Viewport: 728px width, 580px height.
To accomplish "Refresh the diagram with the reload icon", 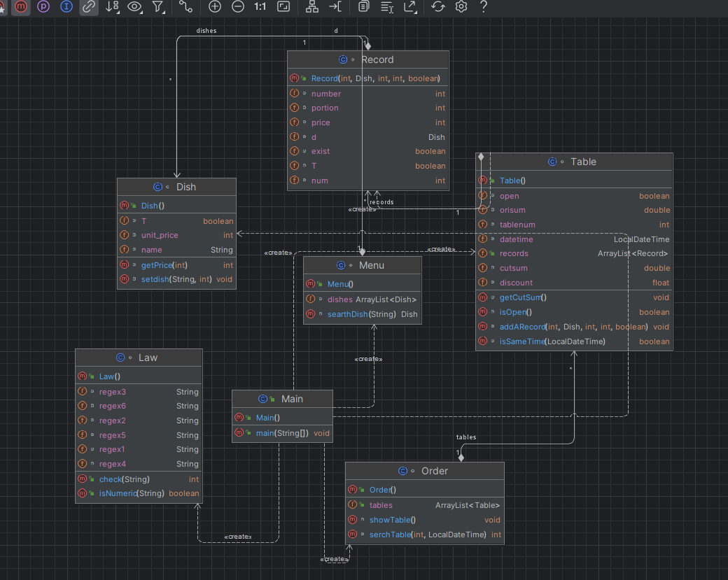I will pyautogui.click(x=438, y=7).
